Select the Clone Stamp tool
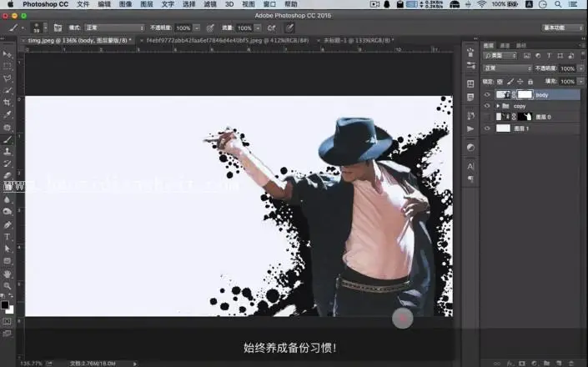Image resolution: width=588 pixels, height=367 pixels. click(x=8, y=152)
